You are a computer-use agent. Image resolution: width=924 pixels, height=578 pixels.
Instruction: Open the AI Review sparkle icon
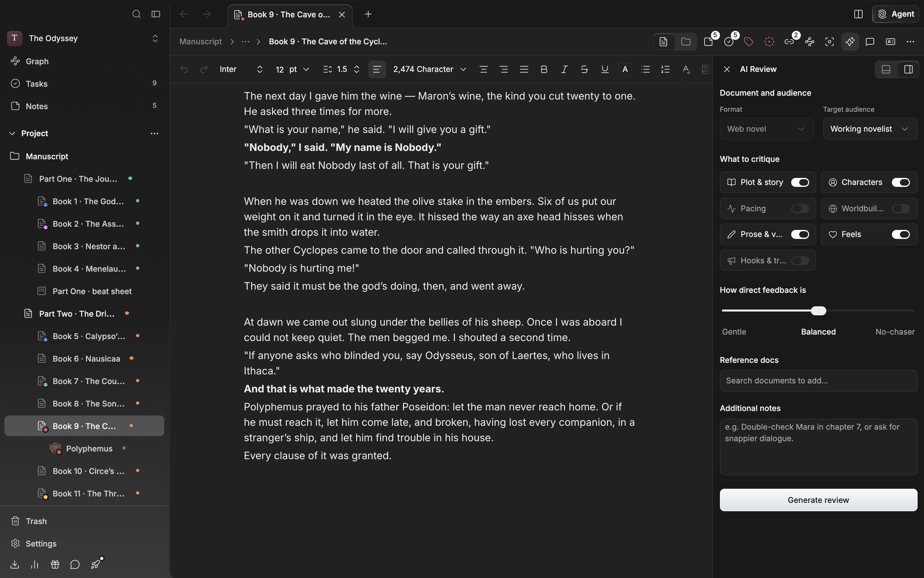pos(850,42)
